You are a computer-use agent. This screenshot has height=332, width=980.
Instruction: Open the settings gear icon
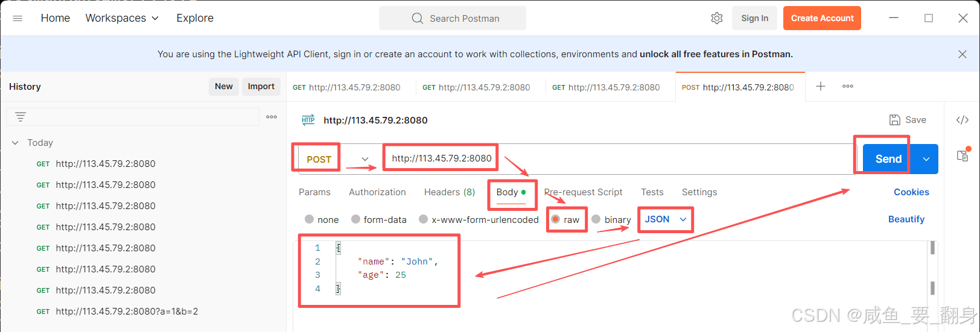click(x=717, y=18)
